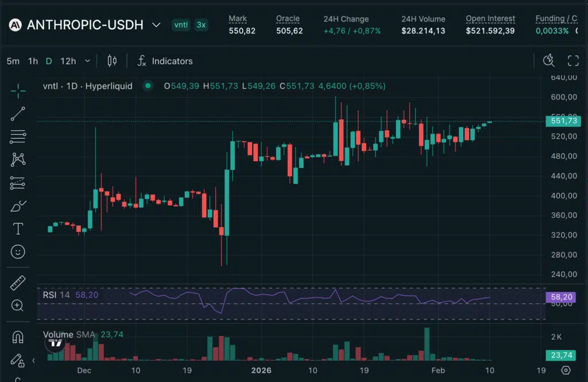
Task: Toggle fullscreen chart mode
Action: [573, 61]
